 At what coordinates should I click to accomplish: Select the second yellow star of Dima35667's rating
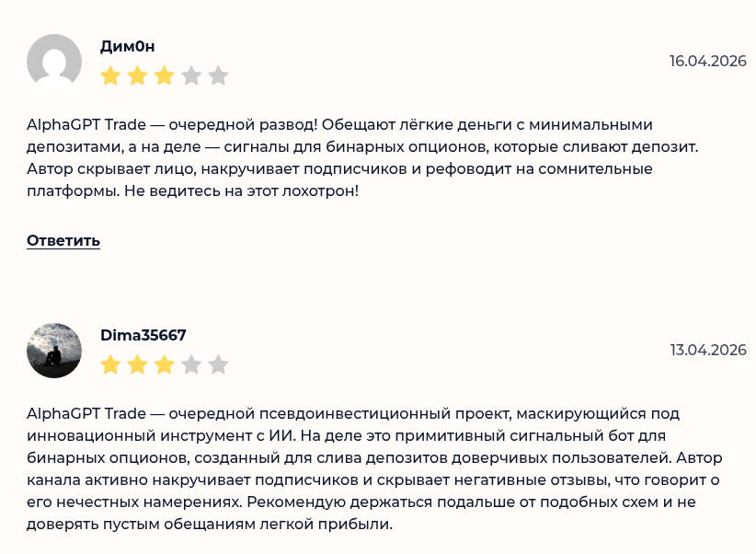tap(137, 364)
